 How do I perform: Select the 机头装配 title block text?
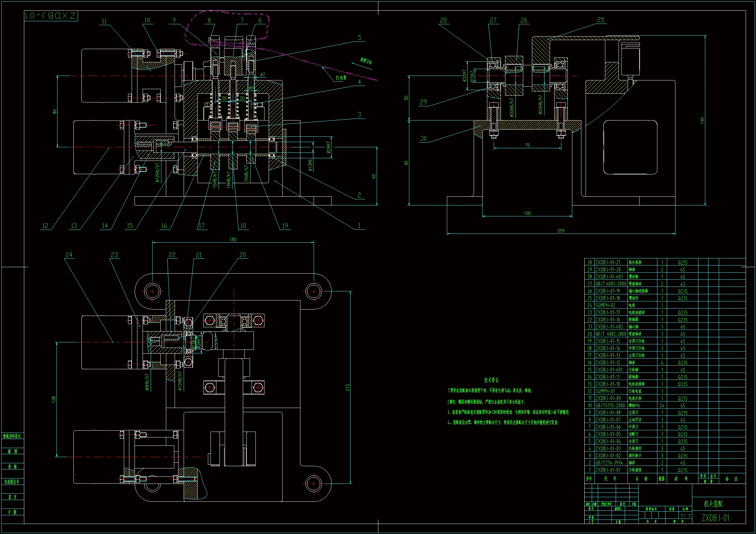point(713,504)
